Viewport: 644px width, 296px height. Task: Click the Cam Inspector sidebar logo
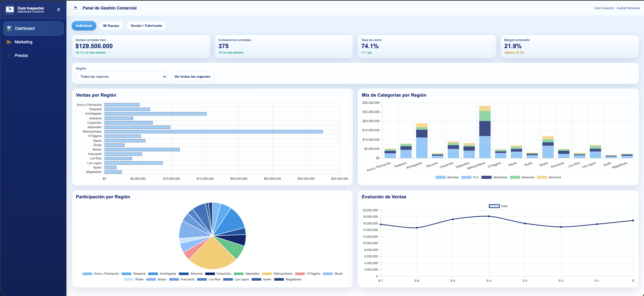coord(10,9)
